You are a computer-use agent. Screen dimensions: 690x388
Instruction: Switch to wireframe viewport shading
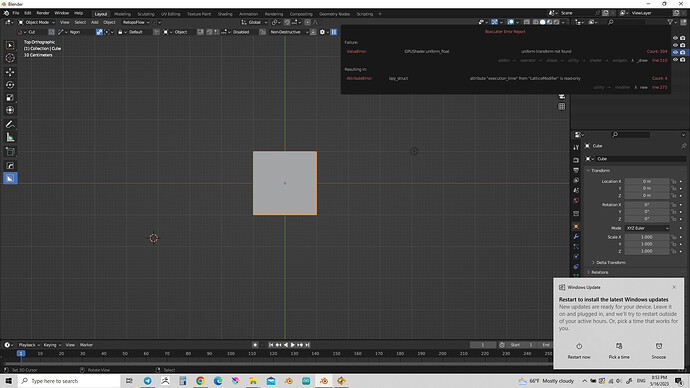(x=536, y=22)
